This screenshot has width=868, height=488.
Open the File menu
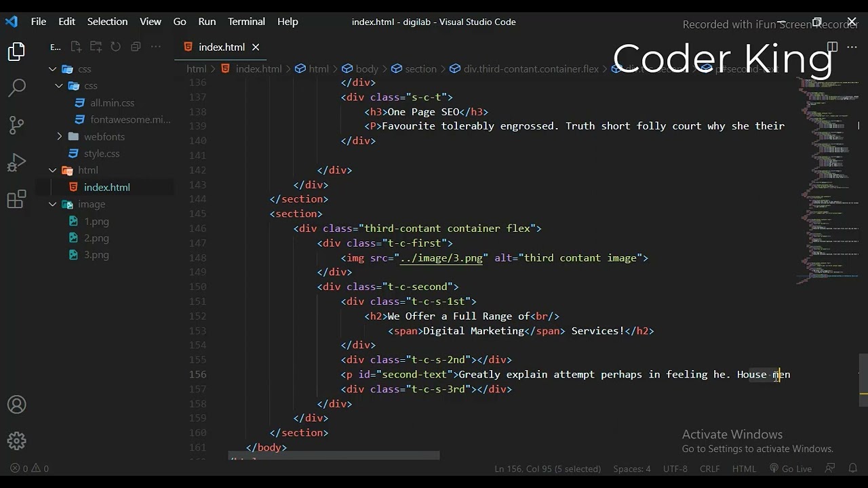39,22
